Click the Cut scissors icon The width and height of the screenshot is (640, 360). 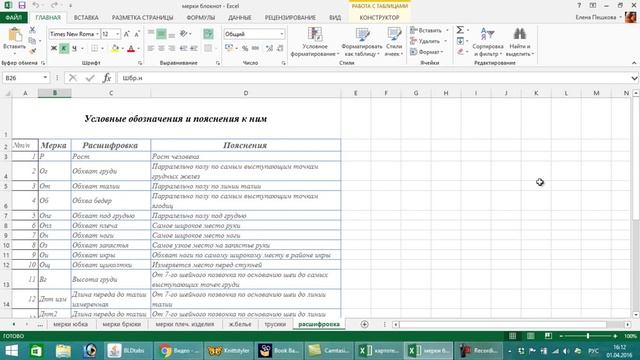pos(32,30)
